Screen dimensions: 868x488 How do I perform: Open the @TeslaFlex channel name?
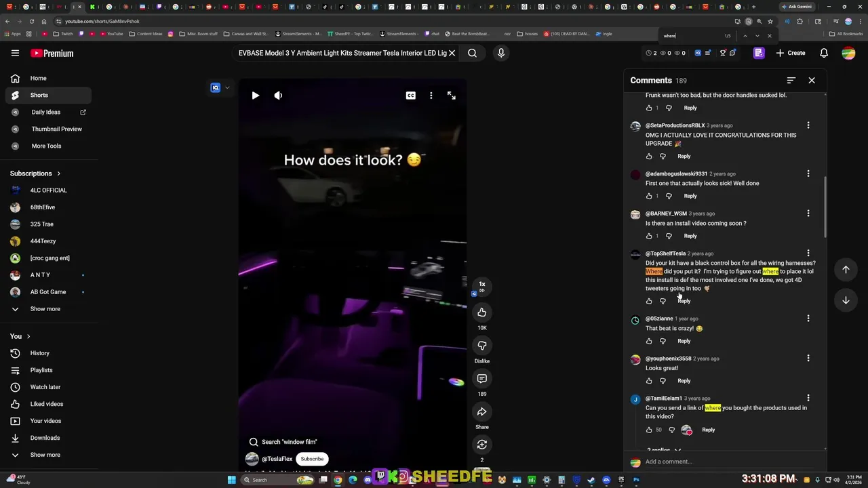click(x=277, y=459)
